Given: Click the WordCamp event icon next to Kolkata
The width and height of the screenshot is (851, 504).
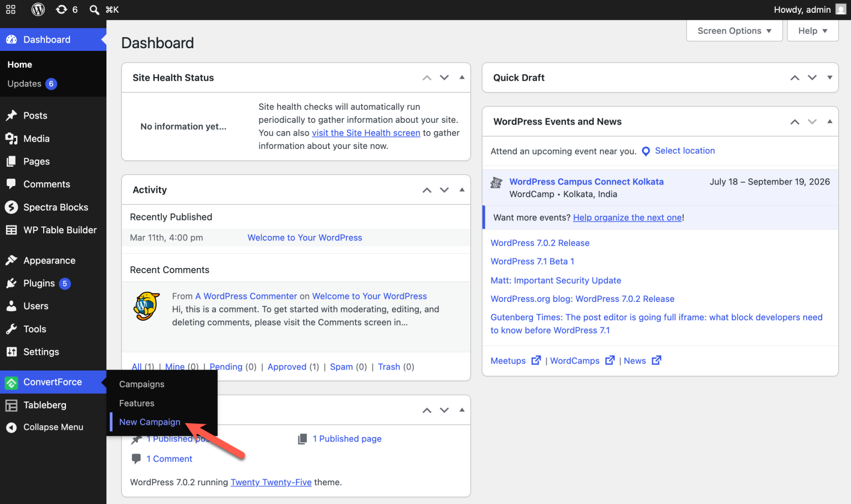Looking at the screenshot, I should coord(496,183).
